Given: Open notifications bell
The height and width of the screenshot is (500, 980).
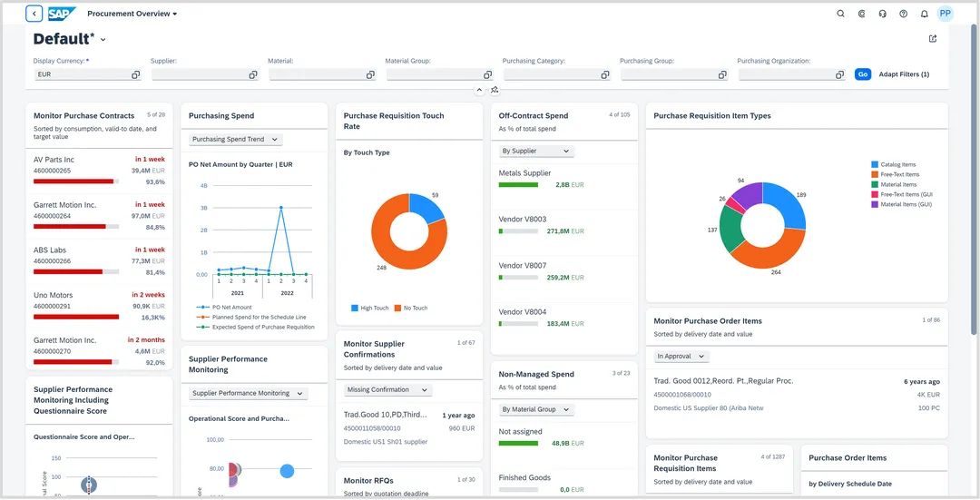Looking at the screenshot, I should (x=924, y=14).
